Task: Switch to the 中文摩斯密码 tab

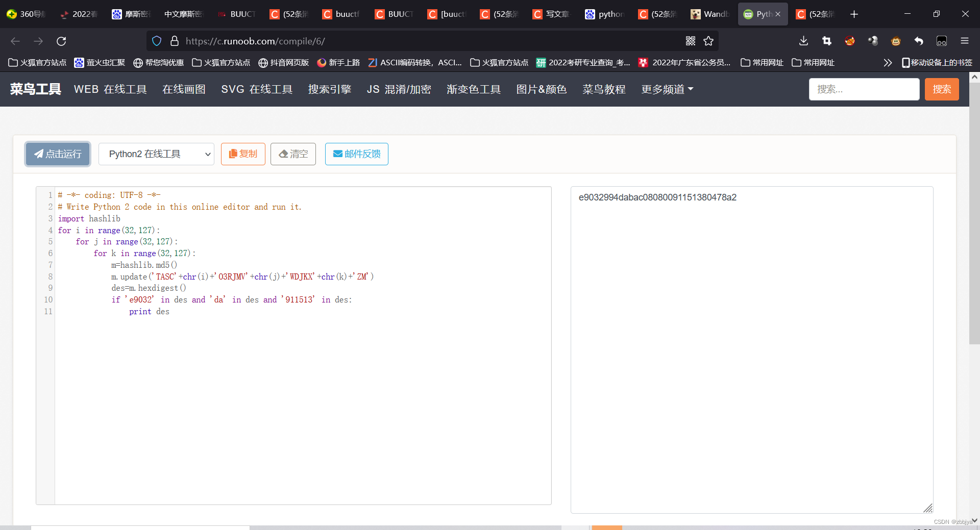Action: [183, 14]
